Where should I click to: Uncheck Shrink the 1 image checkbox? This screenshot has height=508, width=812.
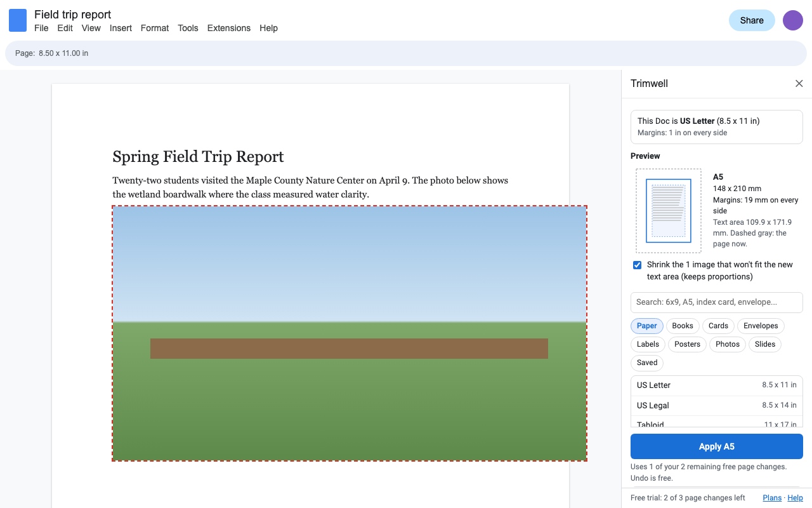click(638, 265)
